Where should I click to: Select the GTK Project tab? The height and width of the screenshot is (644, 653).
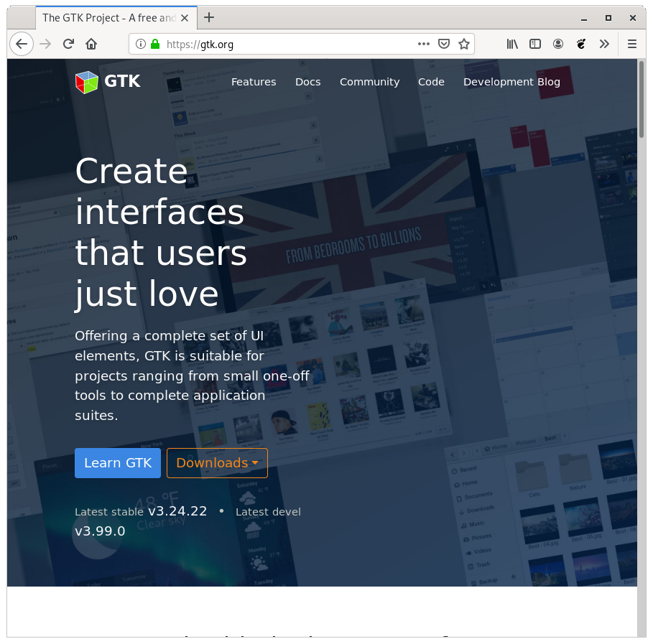(116, 18)
